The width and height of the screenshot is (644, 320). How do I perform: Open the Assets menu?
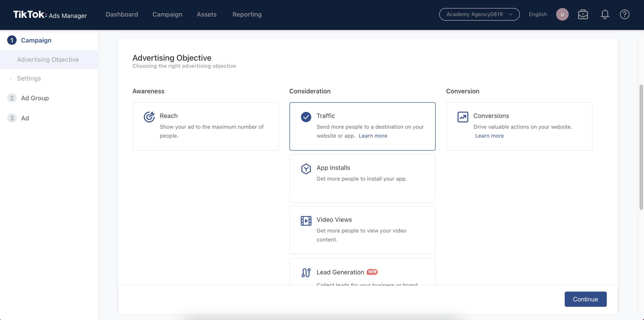point(206,14)
